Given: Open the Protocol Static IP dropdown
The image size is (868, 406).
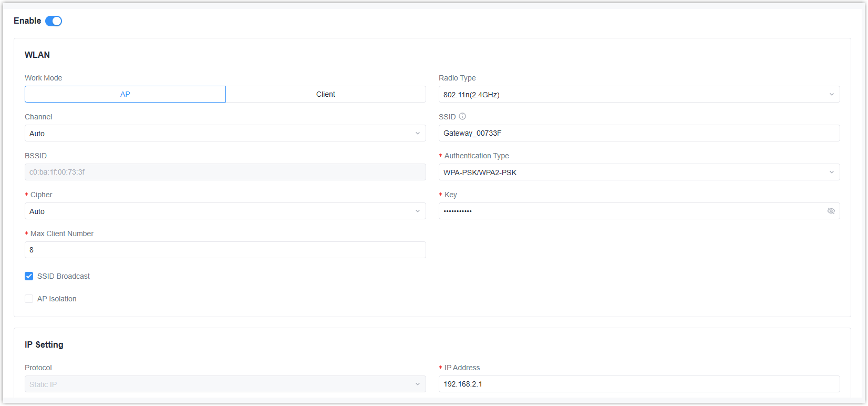Looking at the screenshot, I should point(225,384).
